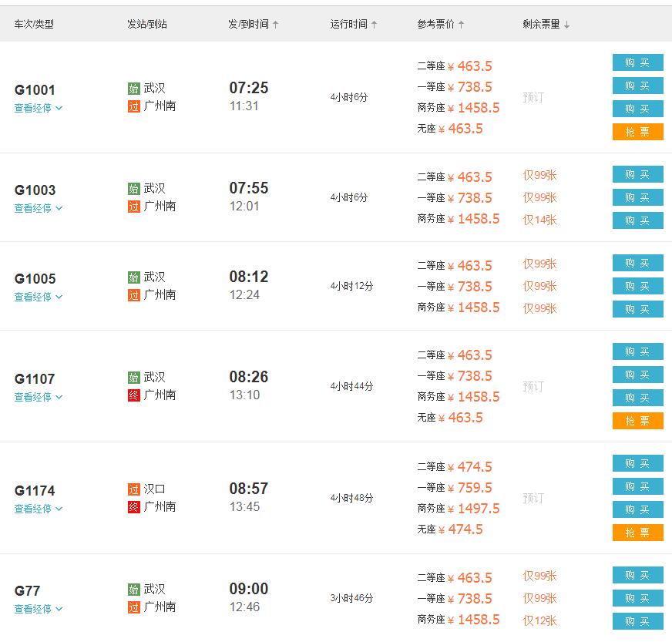Buy the G1001 second class seat
Viewport: 672px width, 642px height.
(x=638, y=62)
